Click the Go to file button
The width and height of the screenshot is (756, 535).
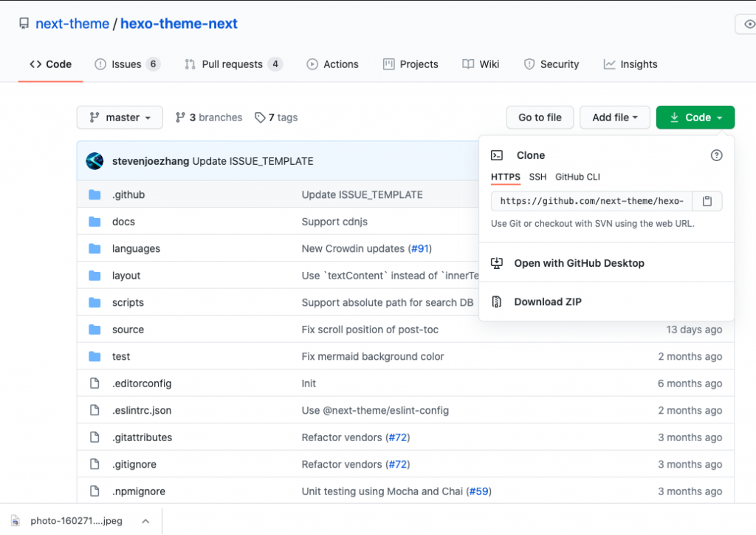click(x=540, y=117)
